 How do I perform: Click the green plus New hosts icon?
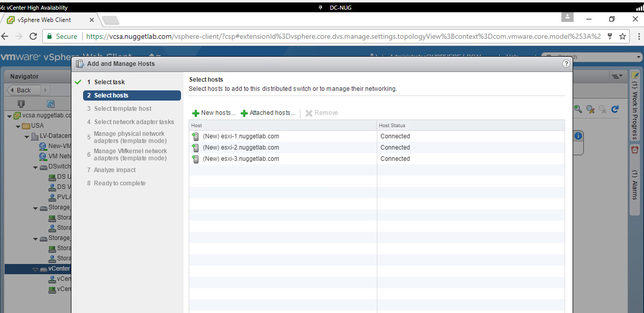(x=195, y=113)
